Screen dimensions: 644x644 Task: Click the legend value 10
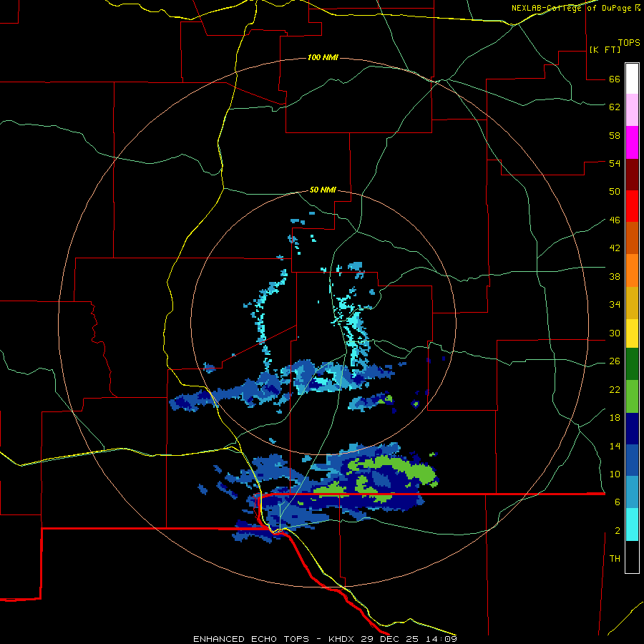point(615,474)
